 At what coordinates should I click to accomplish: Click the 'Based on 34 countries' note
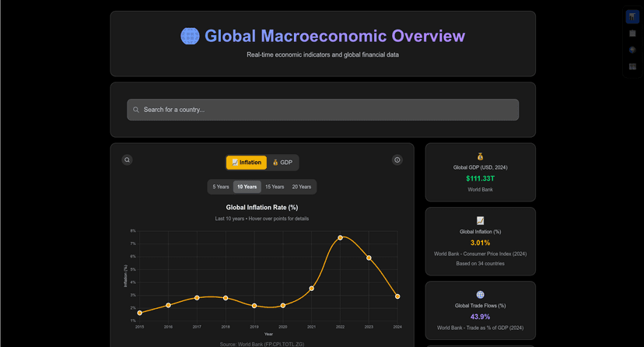point(480,264)
